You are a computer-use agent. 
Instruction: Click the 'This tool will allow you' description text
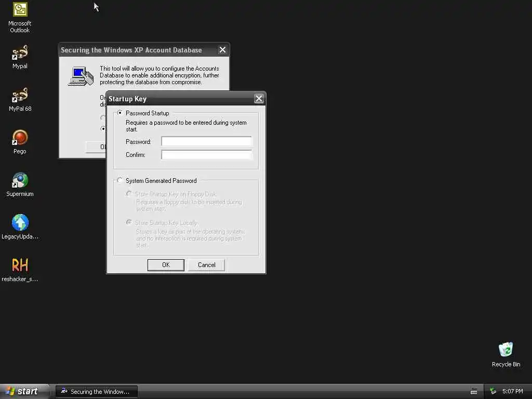[159, 75]
